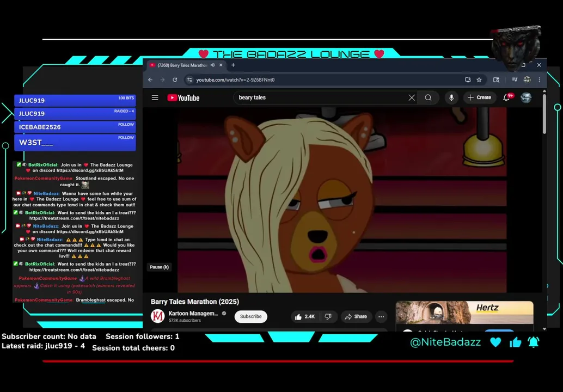Bookmark this page with star icon
This screenshot has width=563, height=392.
tap(479, 79)
